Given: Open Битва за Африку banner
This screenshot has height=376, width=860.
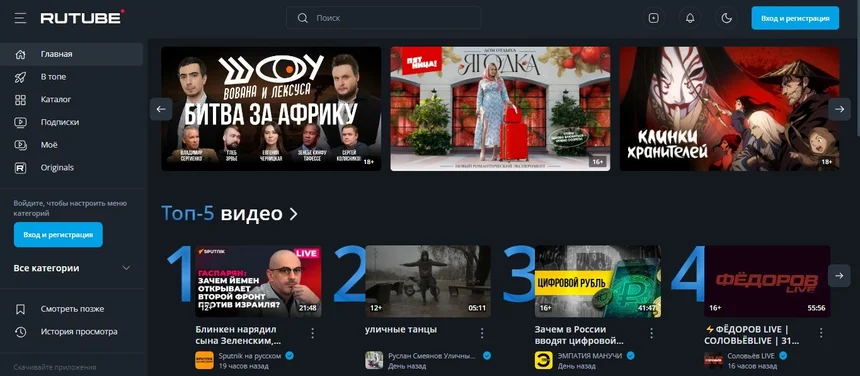Looking at the screenshot, I should [271, 109].
